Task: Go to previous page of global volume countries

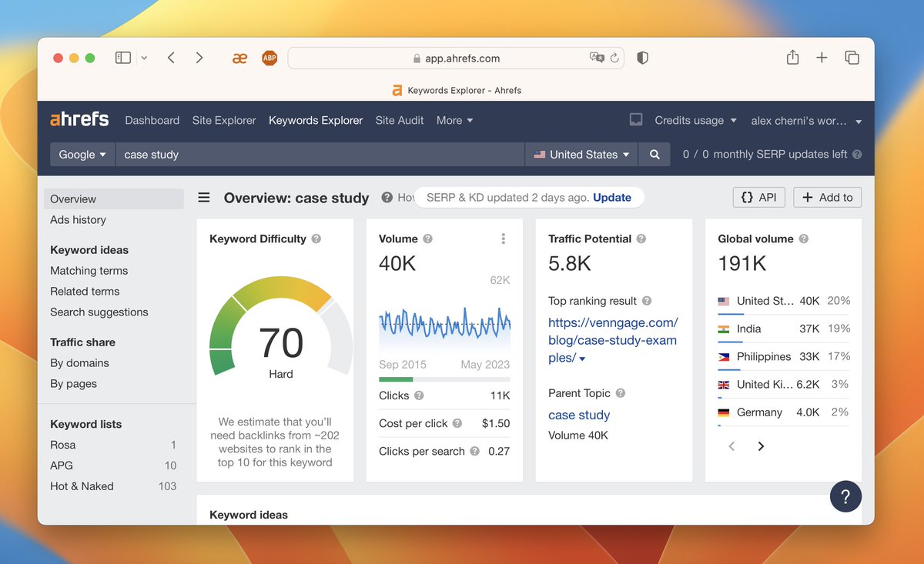Action: [731, 446]
